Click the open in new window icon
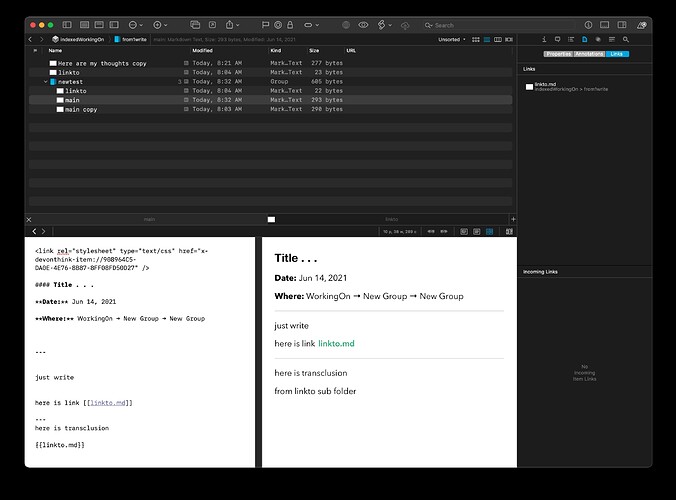The width and height of the screenshot is (676, 500). point(195,25)
